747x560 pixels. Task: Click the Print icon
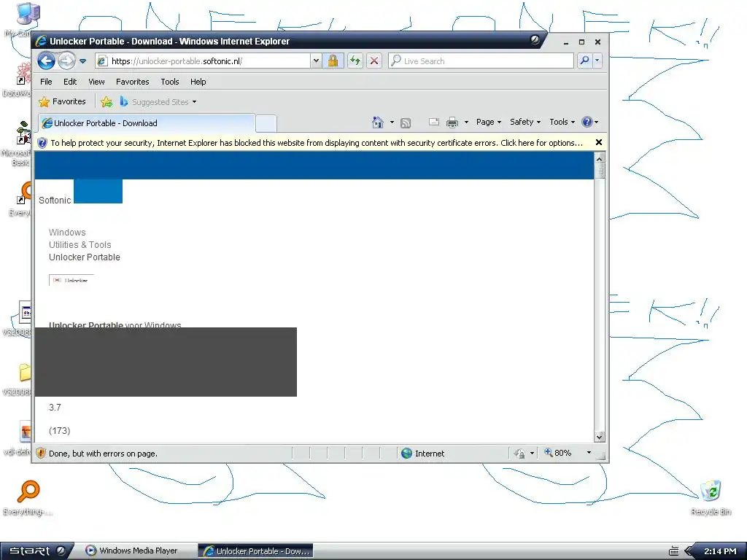coord(452,122)
